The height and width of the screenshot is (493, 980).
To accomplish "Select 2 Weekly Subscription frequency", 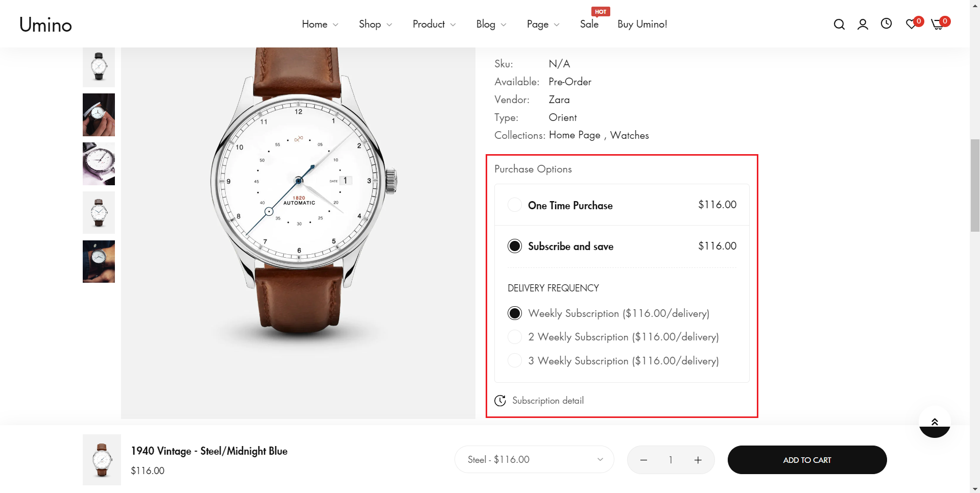I will coord(515,337).
